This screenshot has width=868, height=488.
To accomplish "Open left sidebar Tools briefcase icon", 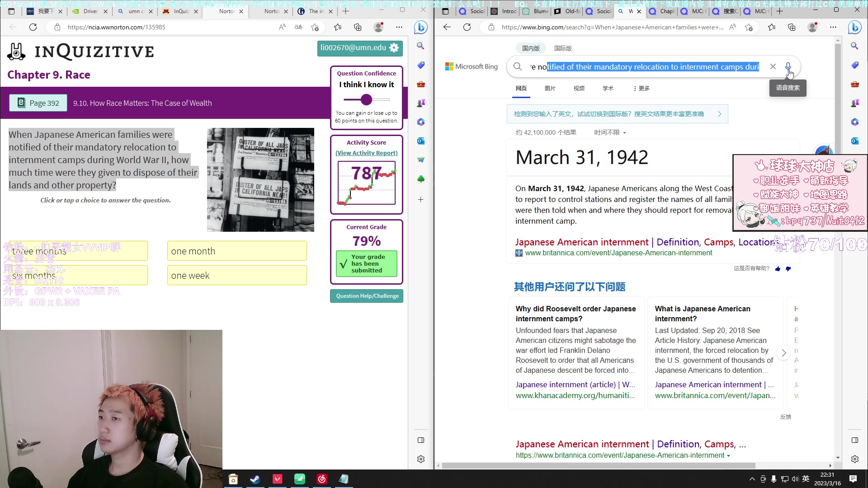I will coord(421,84).
